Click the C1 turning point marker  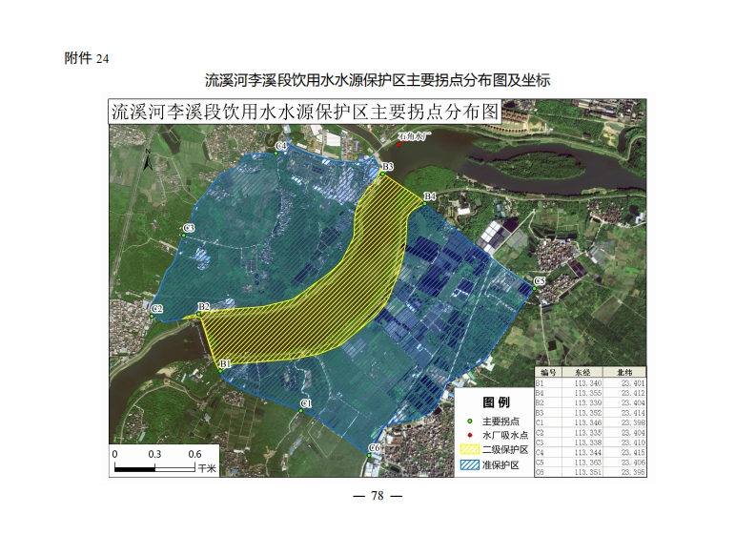[x=303, y=410]
